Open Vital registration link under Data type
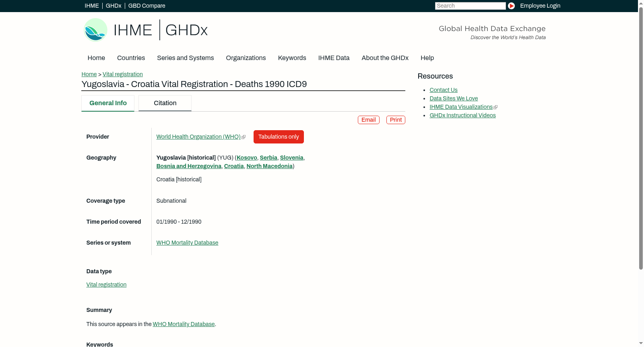Viewport: 644px width, 347px height. 106,285
